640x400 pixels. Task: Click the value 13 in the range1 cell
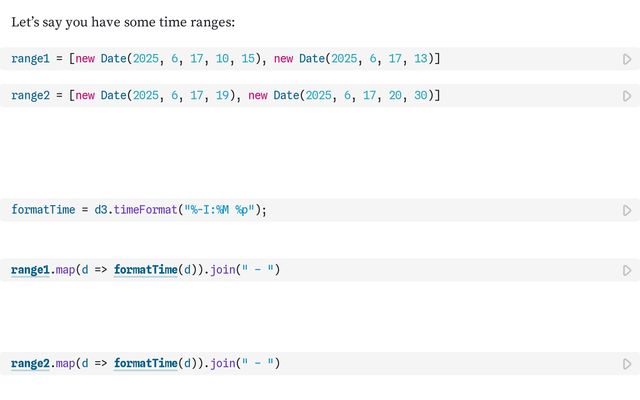pos(420,59)
